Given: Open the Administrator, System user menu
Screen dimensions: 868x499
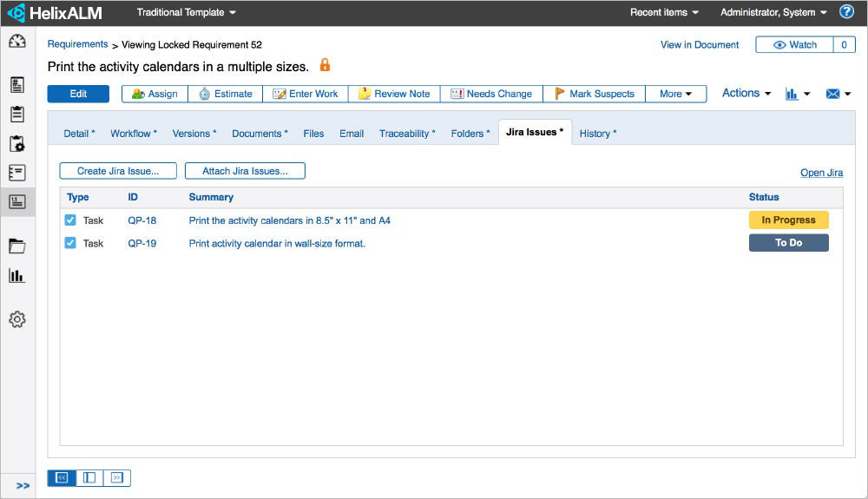Looking at the screenshot, I should [x=773, y=12].
